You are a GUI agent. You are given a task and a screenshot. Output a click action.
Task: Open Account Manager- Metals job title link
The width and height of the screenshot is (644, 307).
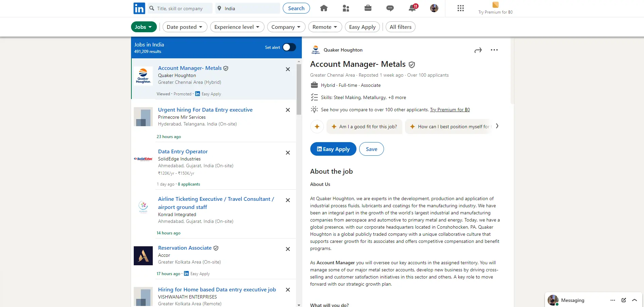[x=190, y=68]
